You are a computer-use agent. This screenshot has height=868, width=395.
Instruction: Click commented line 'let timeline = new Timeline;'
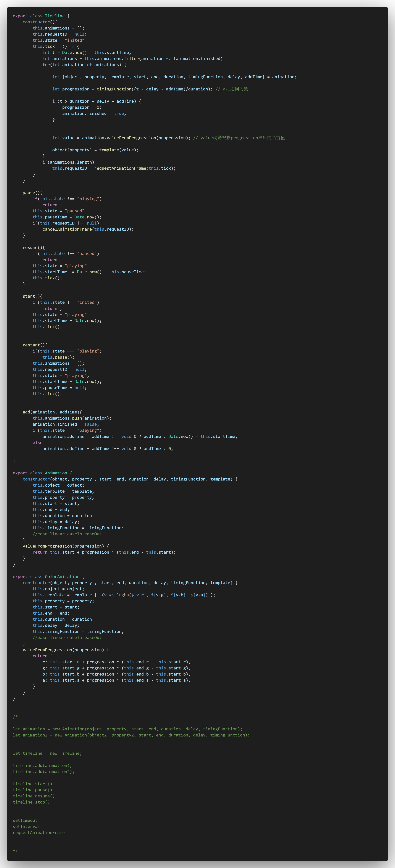point(47,753)
